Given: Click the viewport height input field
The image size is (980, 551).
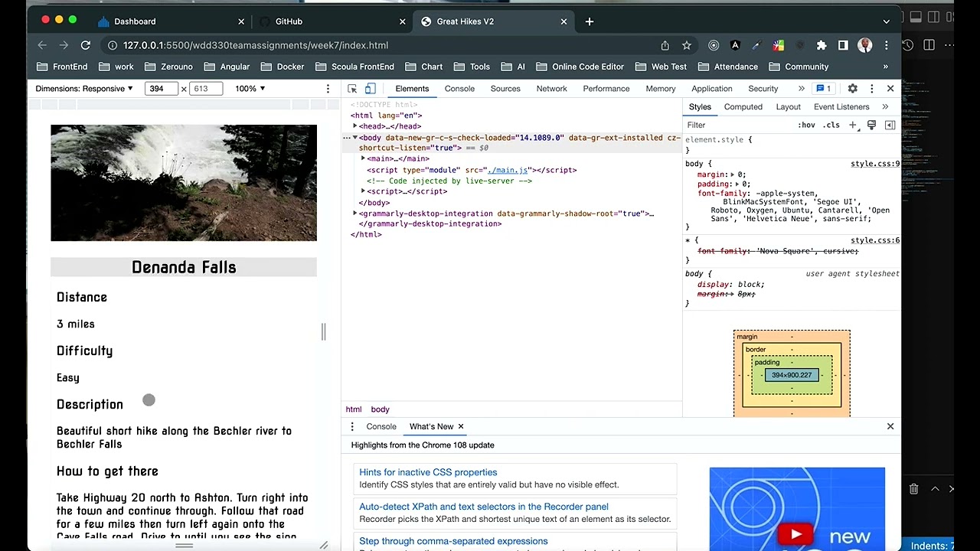Looking at the screenshot, I should (x=206, y=89).
